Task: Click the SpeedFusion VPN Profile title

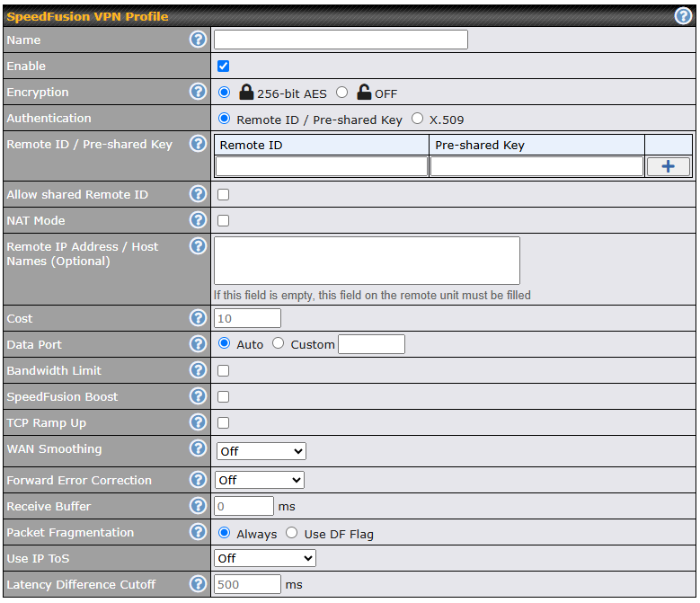Action: click(x=87, y=16)
